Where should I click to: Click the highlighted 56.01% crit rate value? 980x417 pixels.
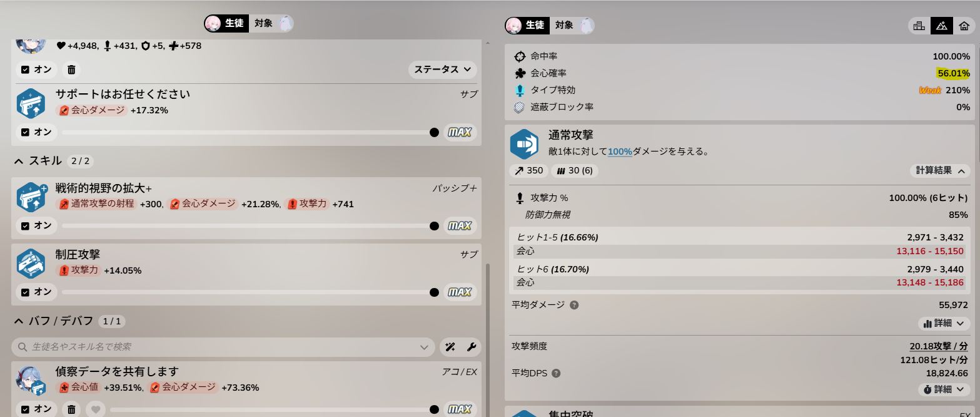[x=954, y=73]
